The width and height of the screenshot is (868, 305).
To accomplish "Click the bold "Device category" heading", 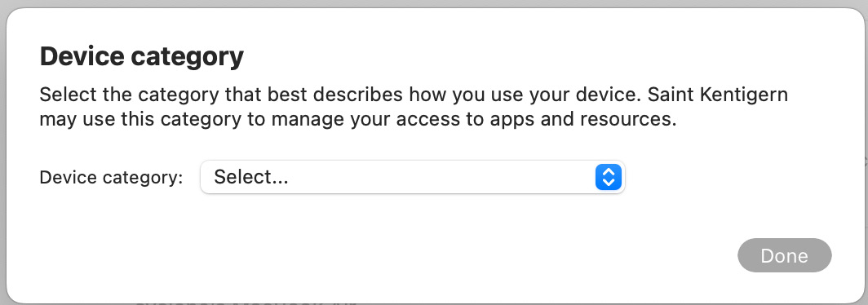I will point(142,57).
